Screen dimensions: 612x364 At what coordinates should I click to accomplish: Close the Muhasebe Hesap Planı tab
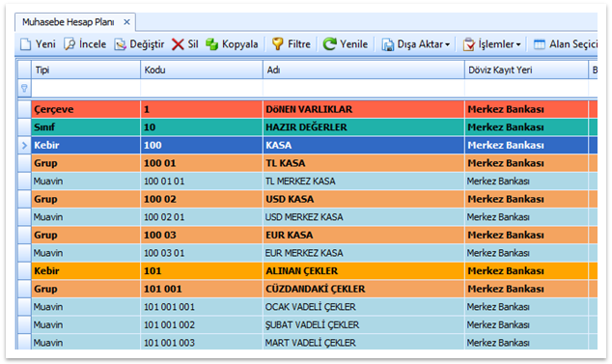pyautogui.click(x=126, y=22)
